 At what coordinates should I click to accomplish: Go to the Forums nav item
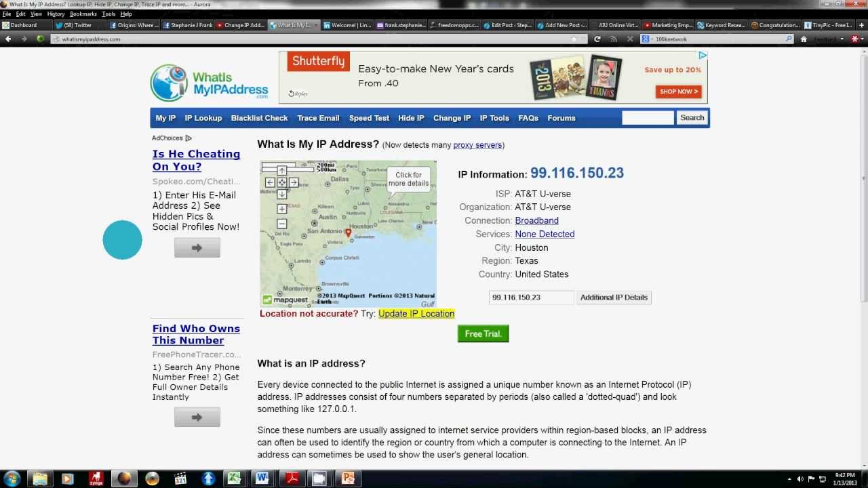561,118
